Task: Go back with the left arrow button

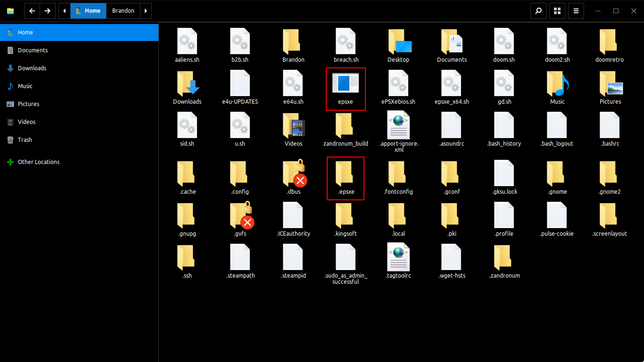Action: [32, 10]
